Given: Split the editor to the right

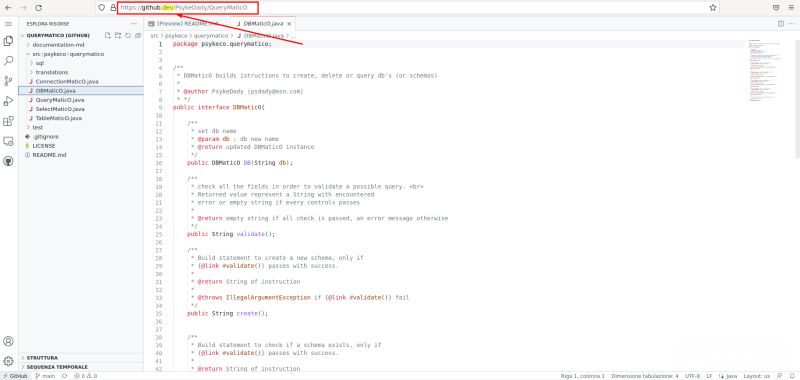Looking at the screenshot, I should click(x=781, y=23).
